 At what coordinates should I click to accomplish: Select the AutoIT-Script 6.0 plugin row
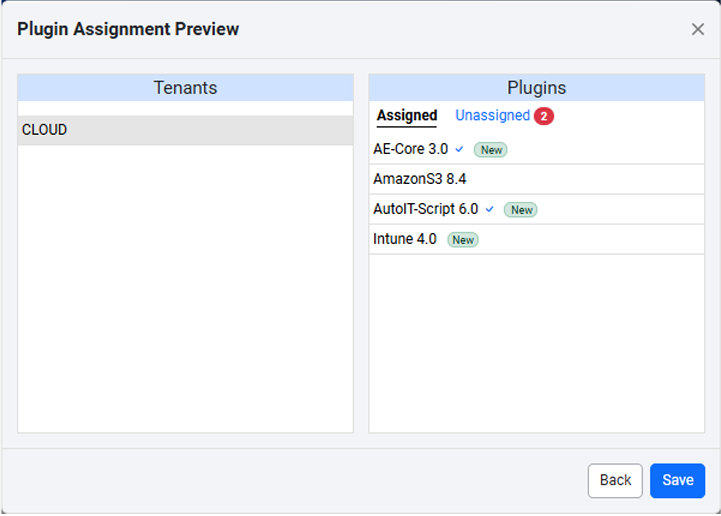[536, 209]
